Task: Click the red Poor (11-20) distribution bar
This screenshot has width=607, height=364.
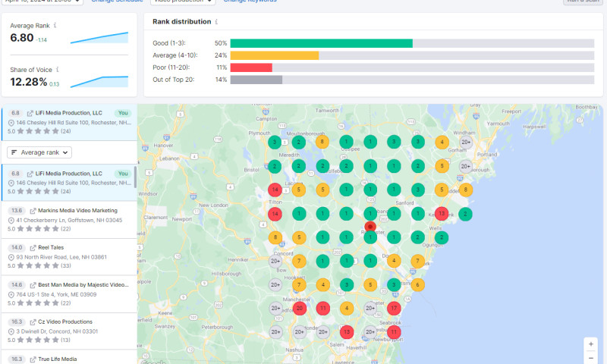Action: click(251, 67)
